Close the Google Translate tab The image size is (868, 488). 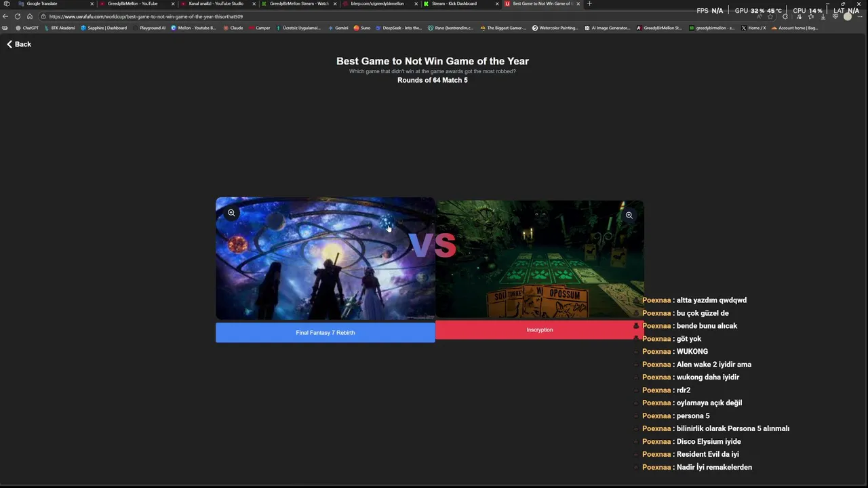[92, 3]
